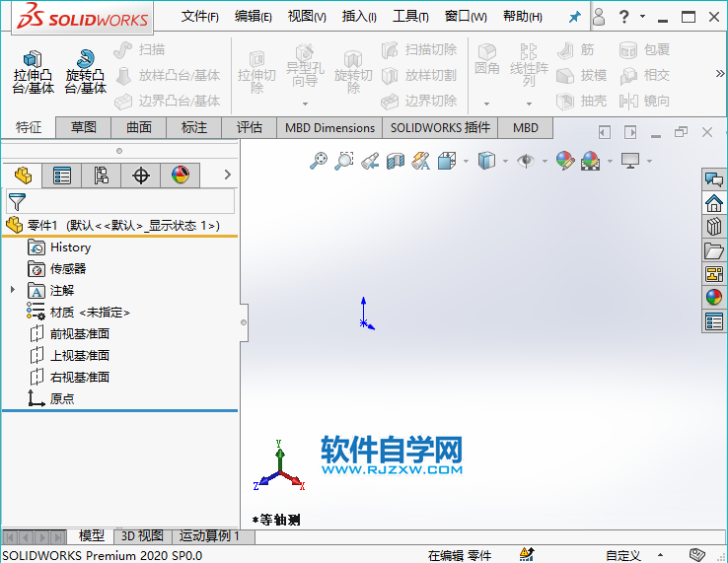Click the login user icon
The image size is (728, 563).
[x=599, y=17]
